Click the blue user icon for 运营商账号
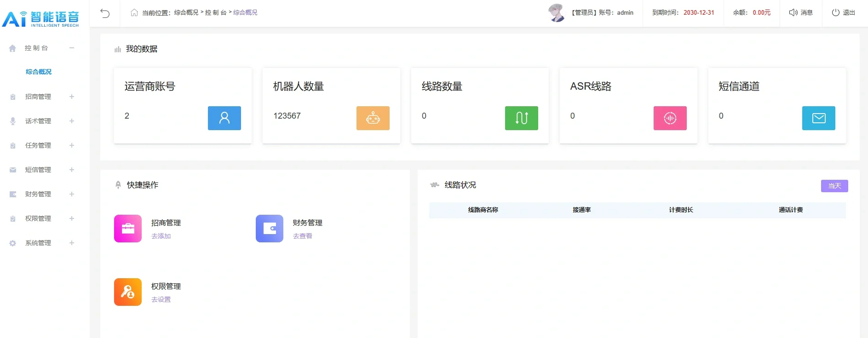868x338 pixels. coord(224,118)
